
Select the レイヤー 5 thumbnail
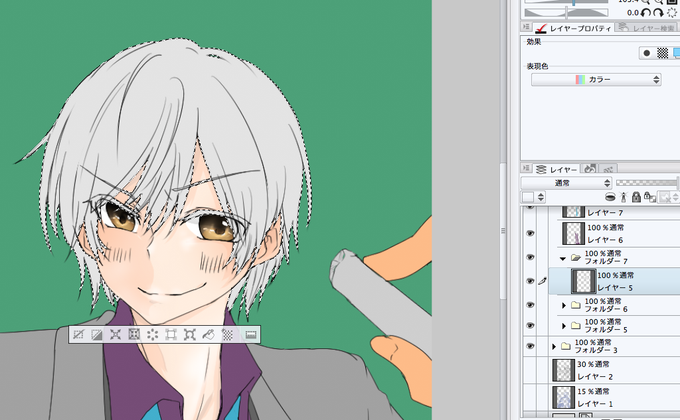pos(583,281)
